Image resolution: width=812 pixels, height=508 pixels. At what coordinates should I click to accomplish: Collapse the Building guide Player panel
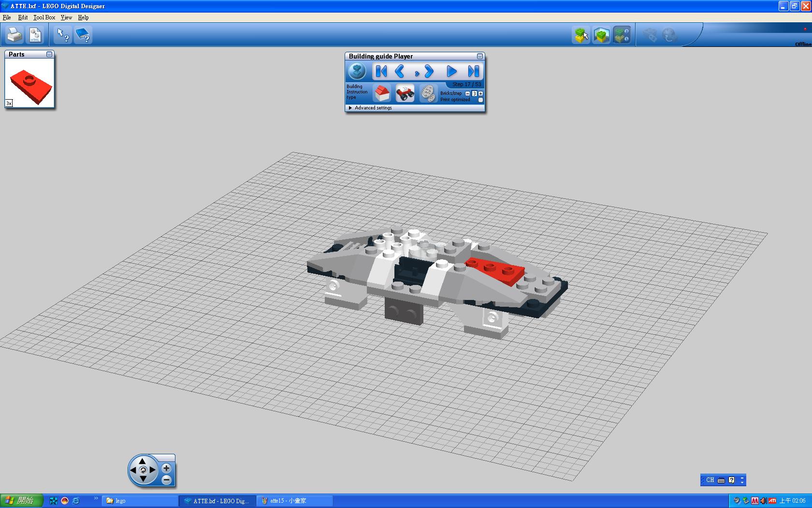click(x=479, y=56)
